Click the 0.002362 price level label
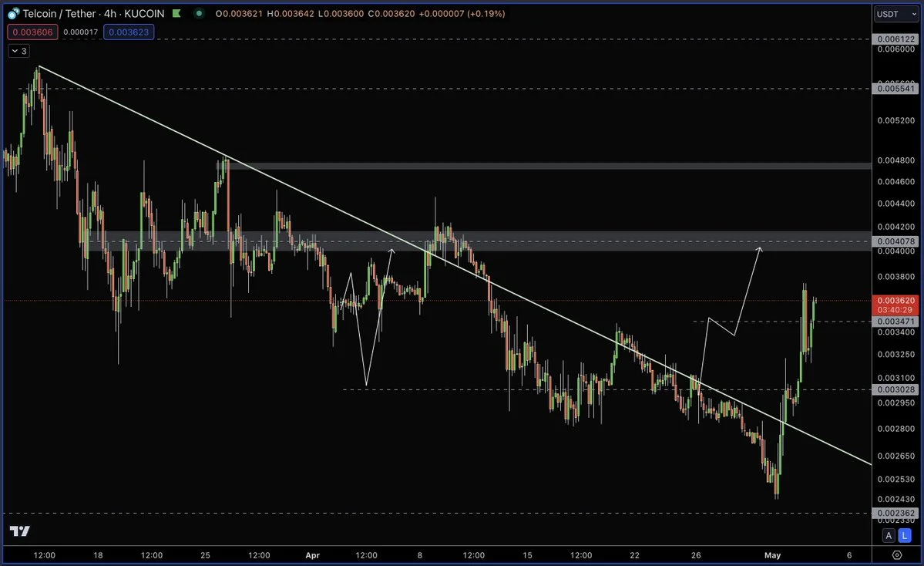Image resolution: width=924 pixels, height=566 pixels. [x=895, y=513]
